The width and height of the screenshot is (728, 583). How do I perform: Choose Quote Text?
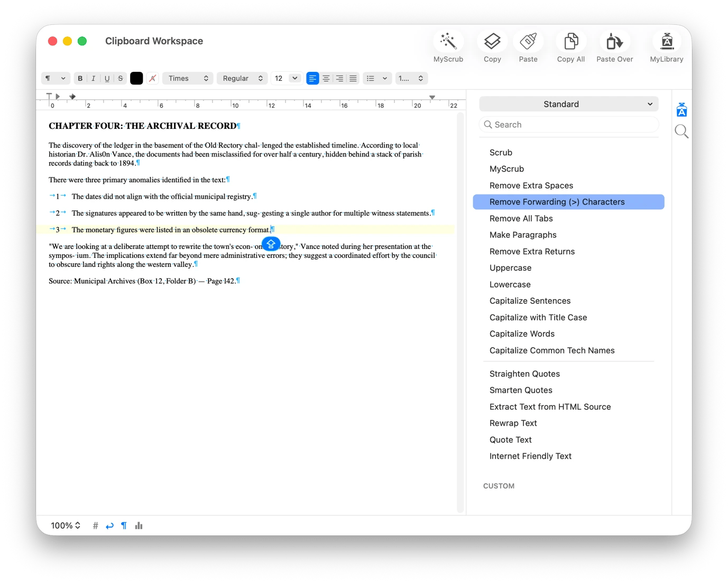pyautogui.click(x=569, y=440)
